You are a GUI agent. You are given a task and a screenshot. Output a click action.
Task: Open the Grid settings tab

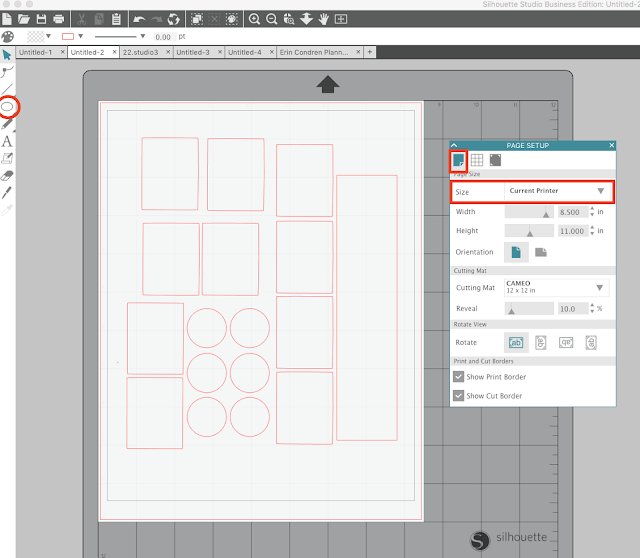477,160
